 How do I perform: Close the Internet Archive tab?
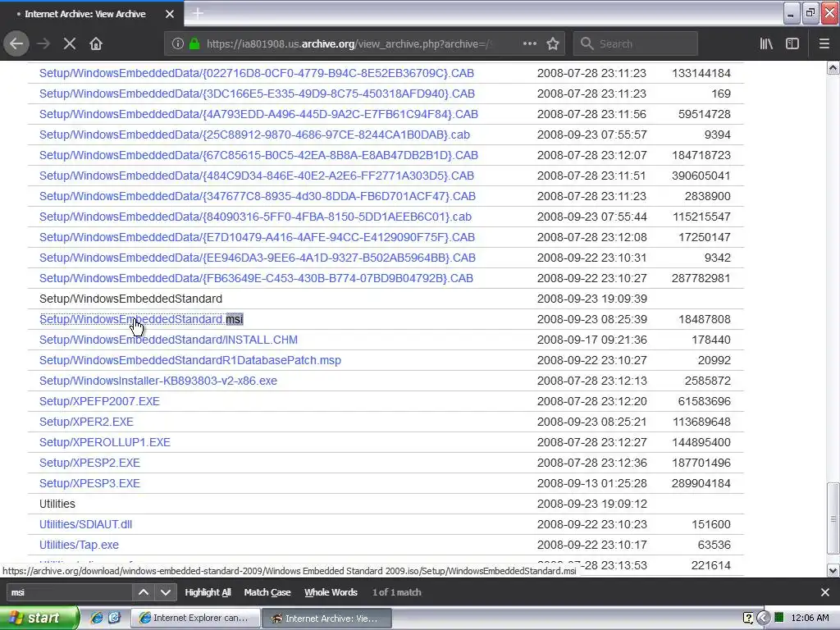point(170,14)
